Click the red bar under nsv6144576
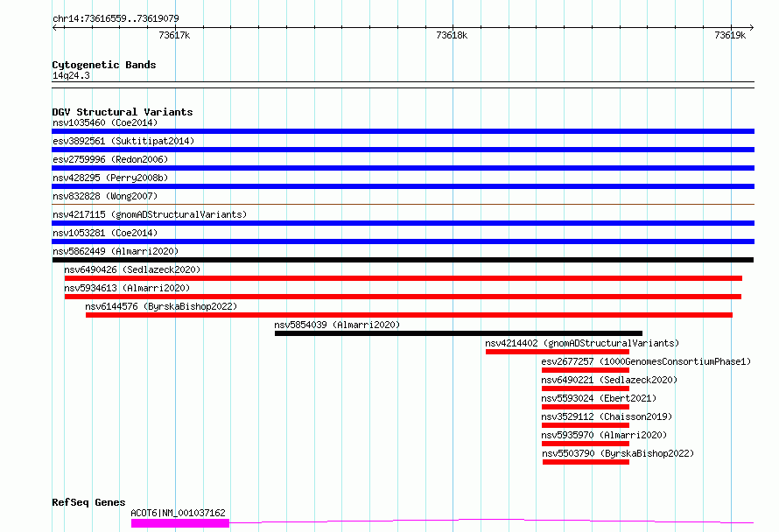Viewport: 779px width, 532px height. point(409,315)
